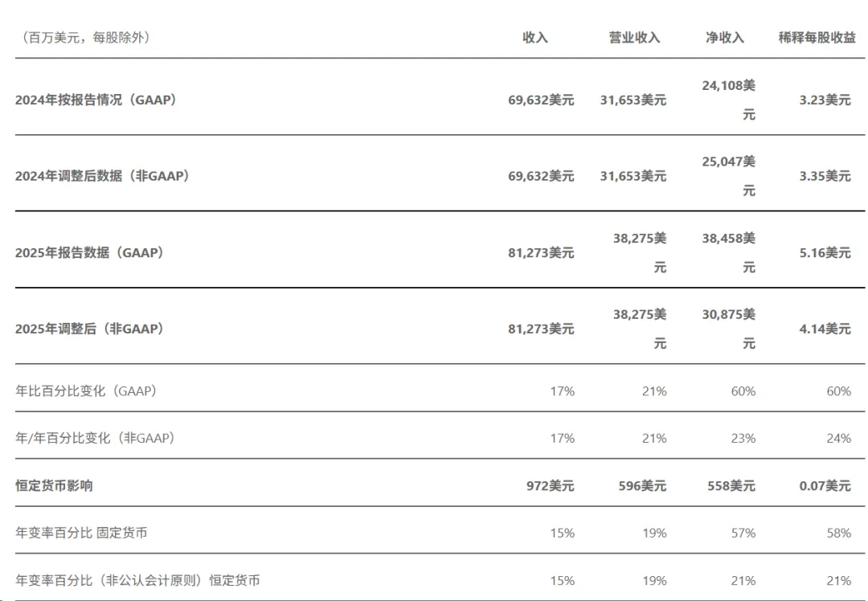Click the 稀释每股收益 column header

tap(817, 38)
